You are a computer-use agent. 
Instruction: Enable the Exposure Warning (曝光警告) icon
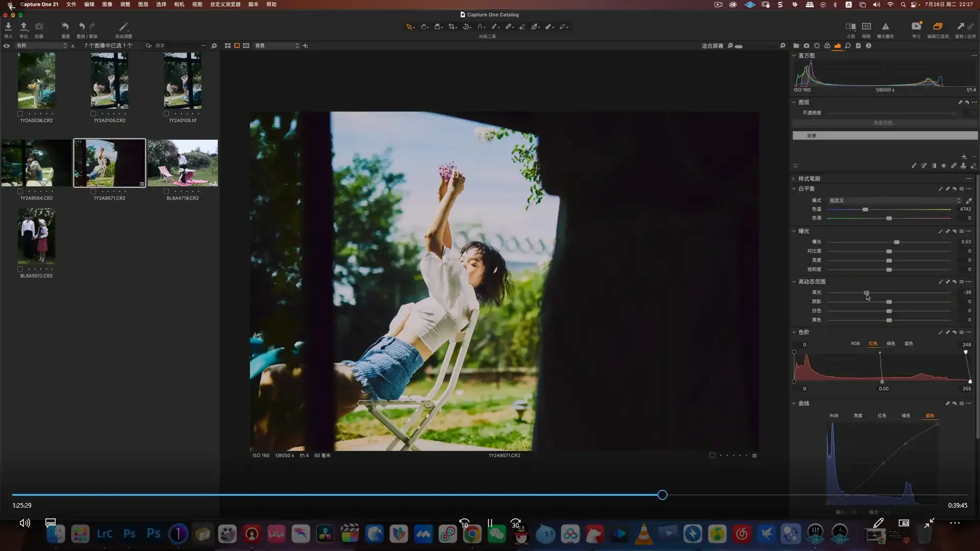click(x=885, y=27)
